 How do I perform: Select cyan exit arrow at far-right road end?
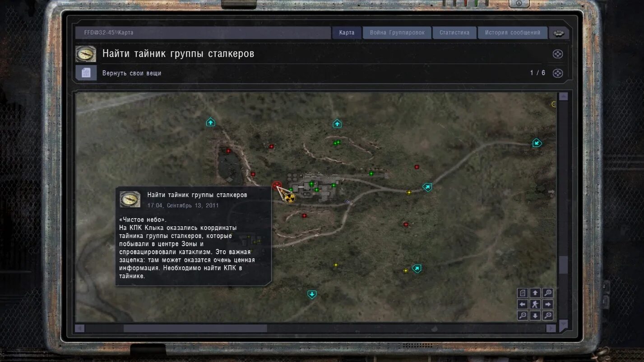(537, 143)
